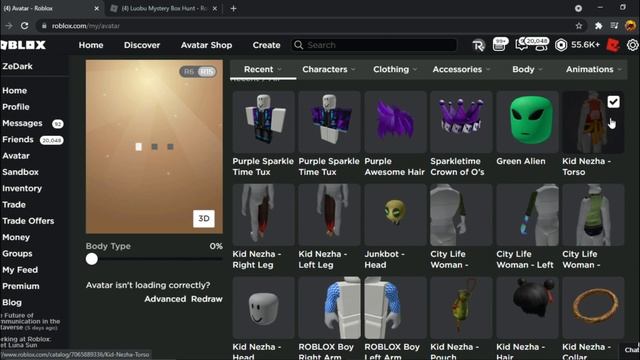
Task: Select the Purple Awesome Hair thumbnail
Action: pos(395,122)
